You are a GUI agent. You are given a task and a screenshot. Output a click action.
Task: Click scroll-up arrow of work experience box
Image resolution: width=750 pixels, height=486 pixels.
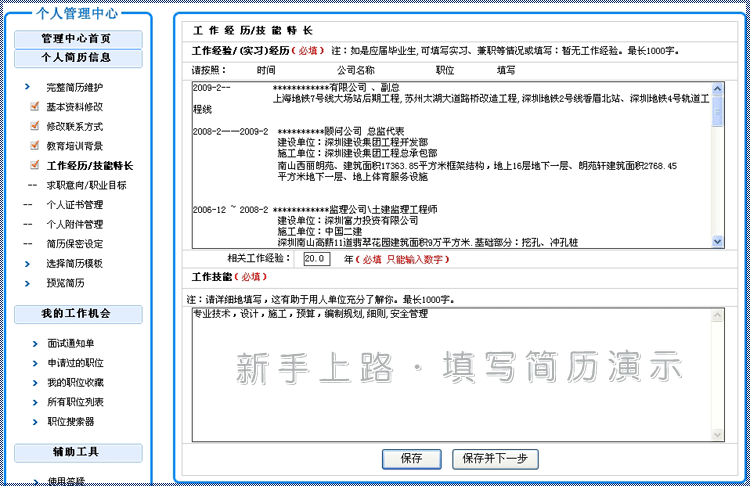tap(717, 88)
